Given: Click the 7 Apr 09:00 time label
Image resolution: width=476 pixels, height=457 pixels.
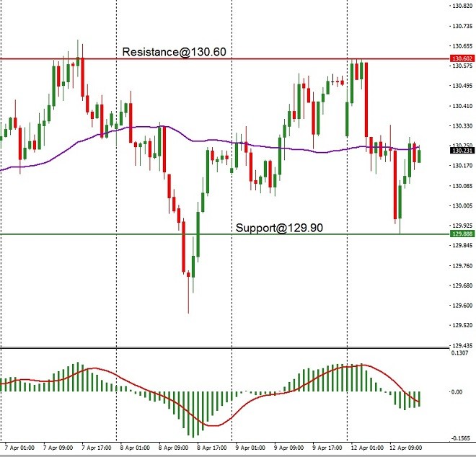Looking at the screenshot, I should [x=58, y=448].
